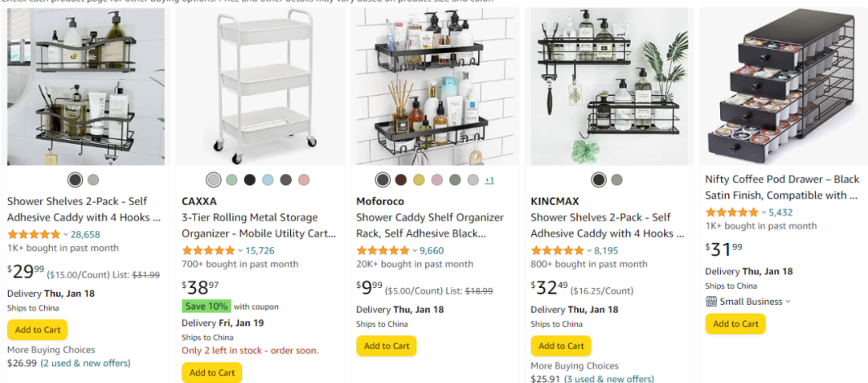Click star rating of Nifty Coffee Pod Drawer
Screen dimensions: 868x383
pyautogui.click(x=732, y=212)
